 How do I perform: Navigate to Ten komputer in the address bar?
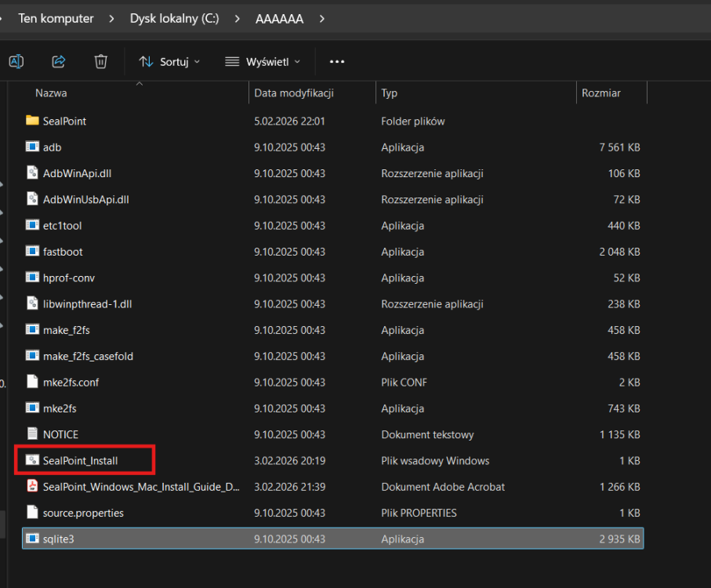pos(56,18)
